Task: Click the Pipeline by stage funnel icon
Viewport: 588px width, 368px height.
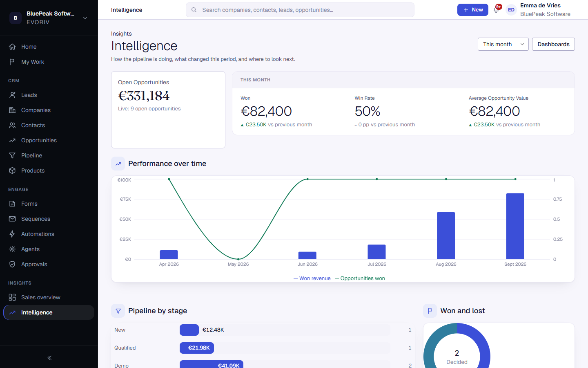Action: click(118, 311)
